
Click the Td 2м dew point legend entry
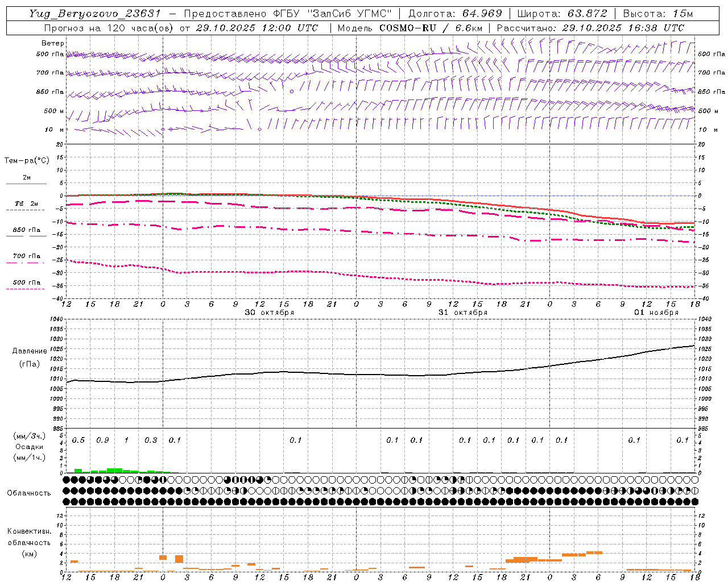tap(27, 206)
